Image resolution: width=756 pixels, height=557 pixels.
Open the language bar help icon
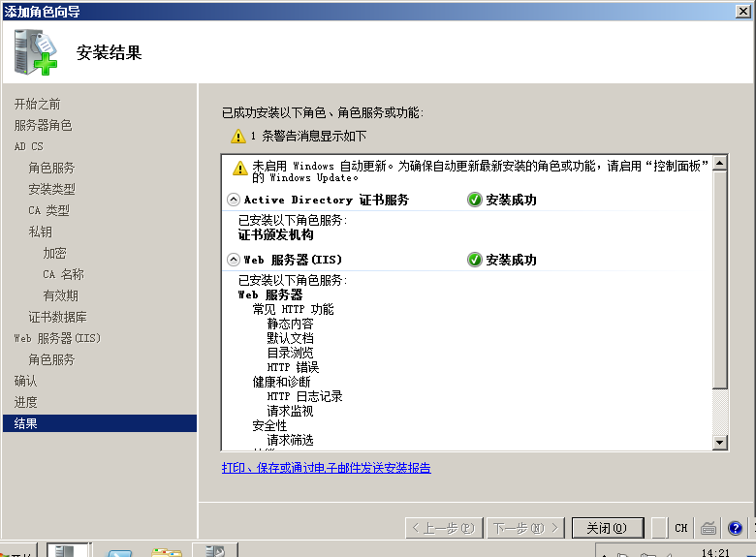[x=735, y=529]
